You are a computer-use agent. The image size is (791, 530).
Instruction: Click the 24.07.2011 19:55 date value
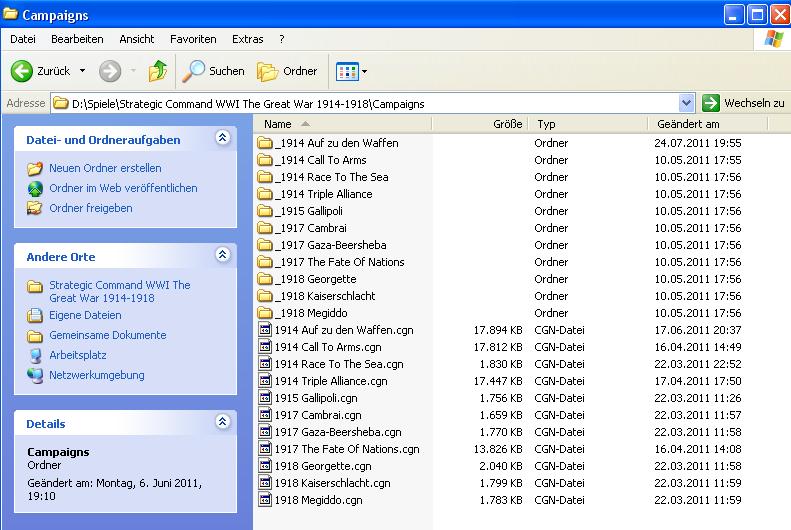click(x=698, y=143)
